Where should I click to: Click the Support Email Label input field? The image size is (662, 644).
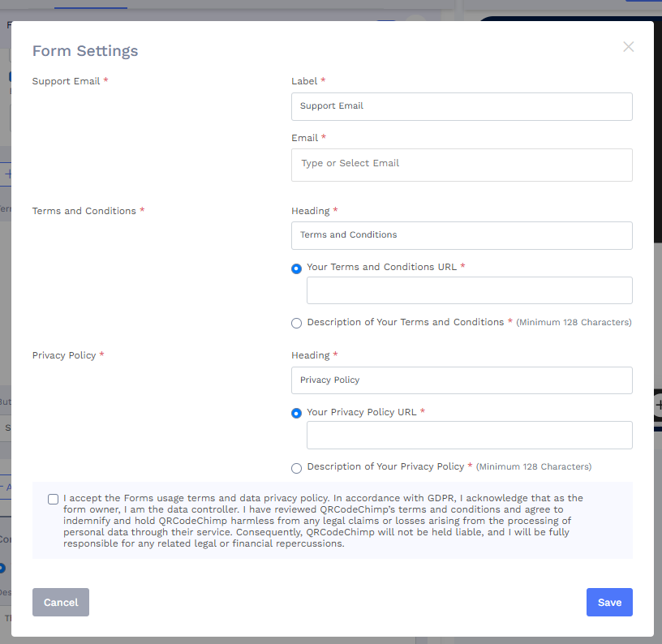pos(462,106)
